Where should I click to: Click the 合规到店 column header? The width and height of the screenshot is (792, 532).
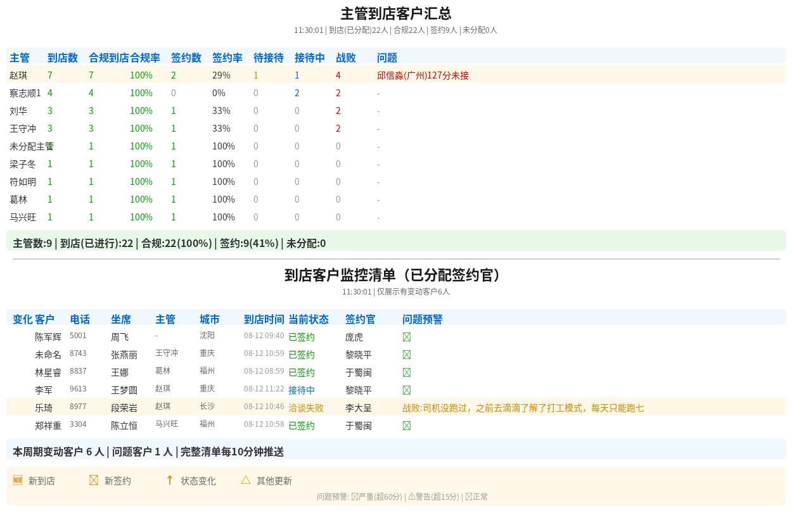109,58
